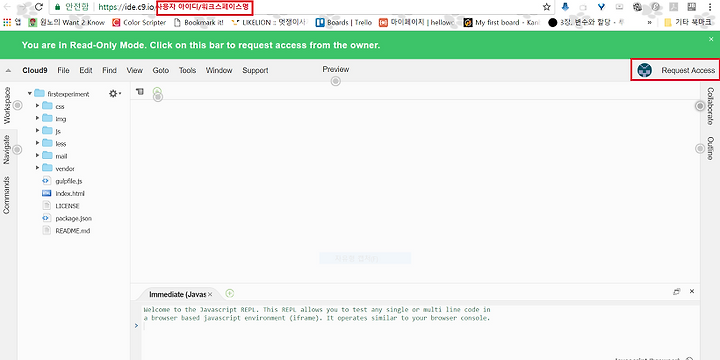Collapse the firstexperiment root folder

[x=29, y=94]
